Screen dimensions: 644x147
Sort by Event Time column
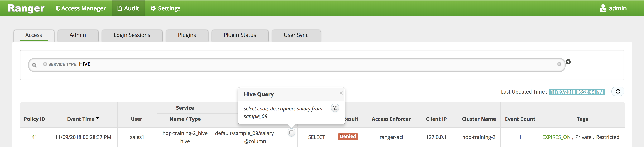click(83, 119)
